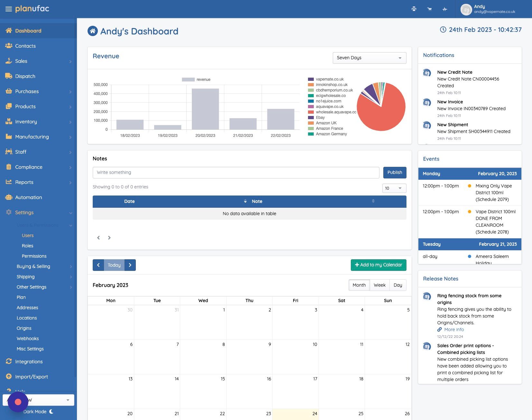Screen dimensions: 532x420
Task: Expand the Other Settings submenu
Action: coord(44,287)
